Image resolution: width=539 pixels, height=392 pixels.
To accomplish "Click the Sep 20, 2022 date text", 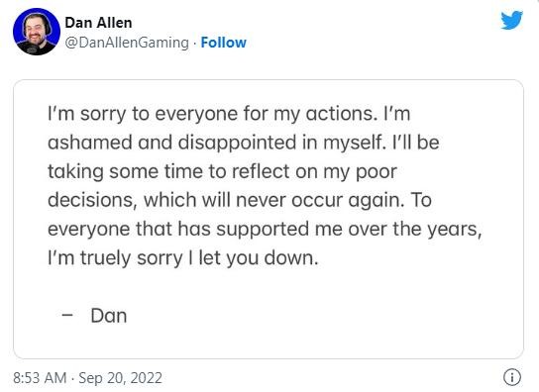I will (120, 378).
